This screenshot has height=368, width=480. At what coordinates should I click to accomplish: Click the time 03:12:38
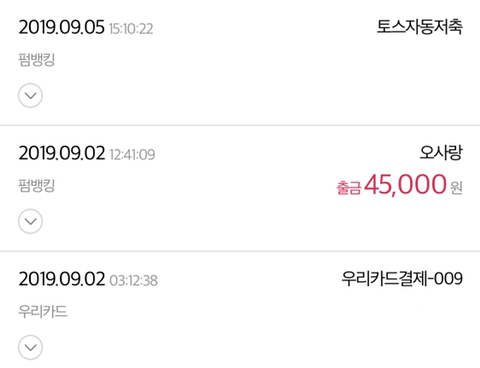[x=133, y=281]
